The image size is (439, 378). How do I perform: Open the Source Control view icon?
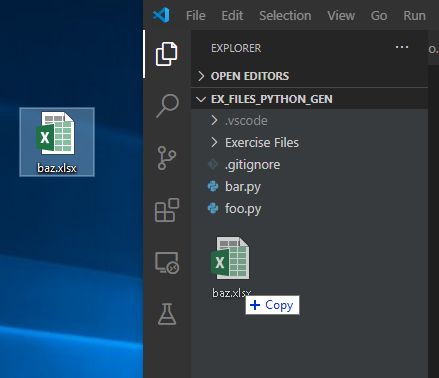[167, 158]
